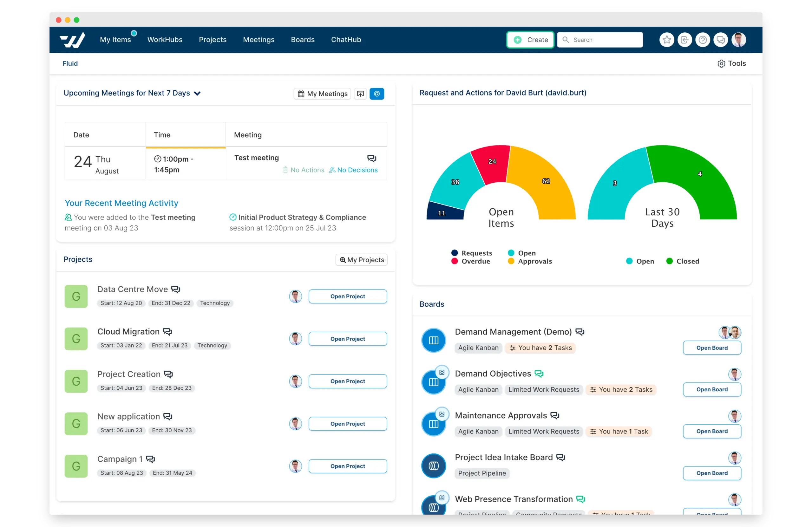Click Demand Management board Kanban icon

coord(433,340)
